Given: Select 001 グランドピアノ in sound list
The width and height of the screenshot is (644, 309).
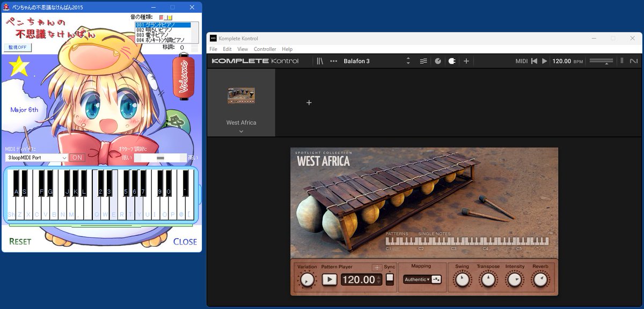Looking at the screenshot, I should pos(163,25).
